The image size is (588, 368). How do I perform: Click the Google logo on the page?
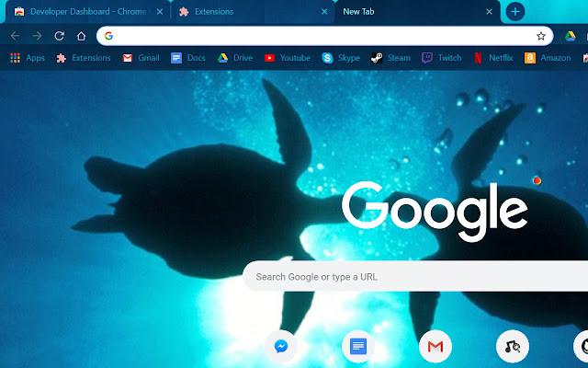[x=435, y=211]
